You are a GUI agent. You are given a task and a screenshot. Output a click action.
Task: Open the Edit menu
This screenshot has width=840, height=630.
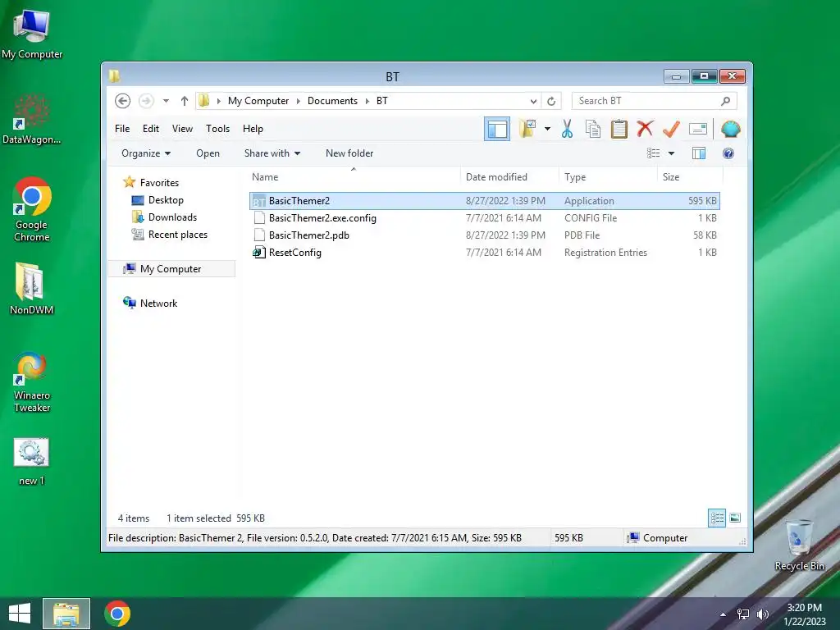(x=151, y=129)
